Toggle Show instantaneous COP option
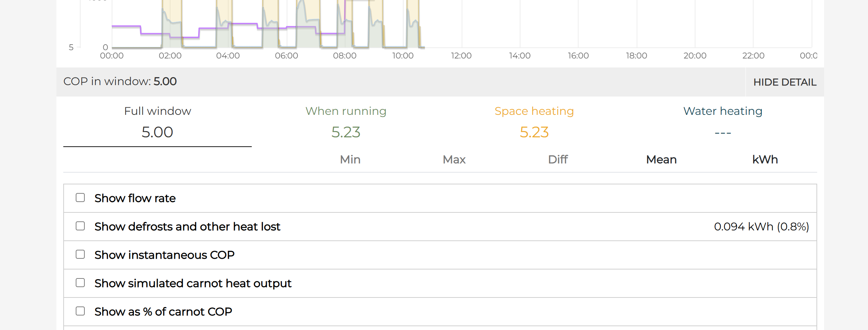The image size is (868, 330). coord(80,255)
